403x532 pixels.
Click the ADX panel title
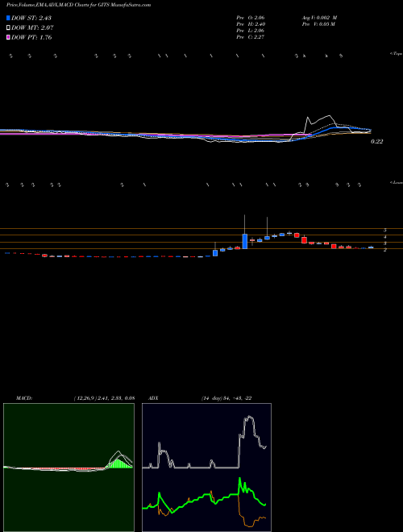pos(153,398)
